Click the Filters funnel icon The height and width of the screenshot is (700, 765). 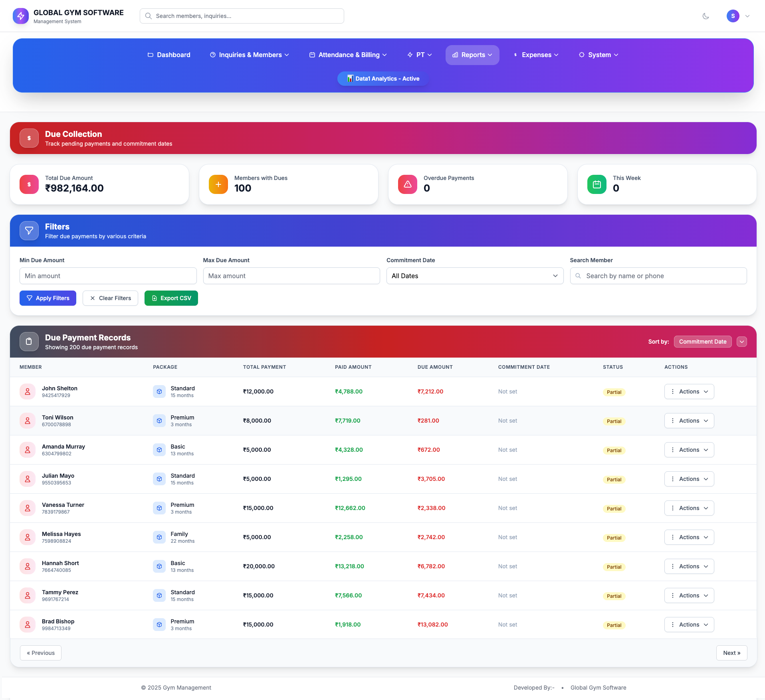29,231
